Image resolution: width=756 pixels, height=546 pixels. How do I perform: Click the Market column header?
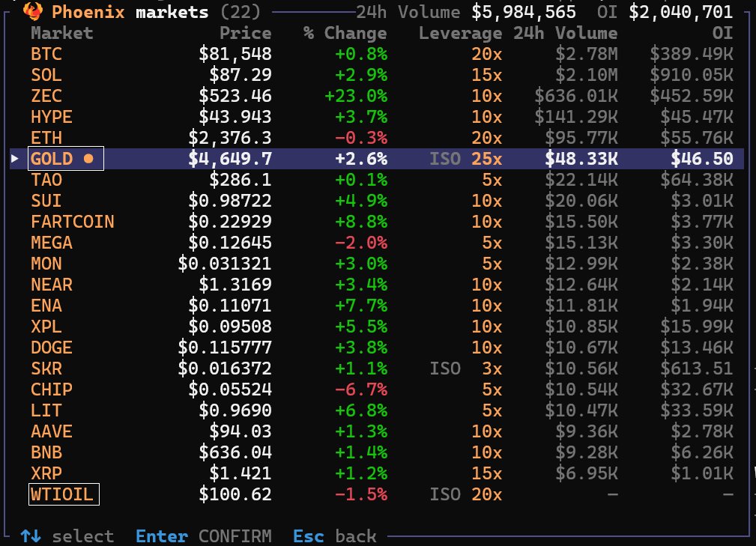point(61,33)
